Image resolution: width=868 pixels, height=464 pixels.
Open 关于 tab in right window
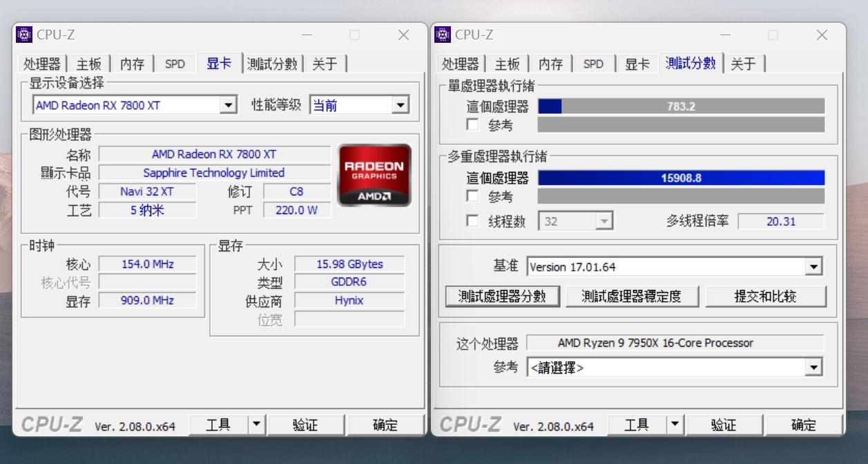[743, 64]
